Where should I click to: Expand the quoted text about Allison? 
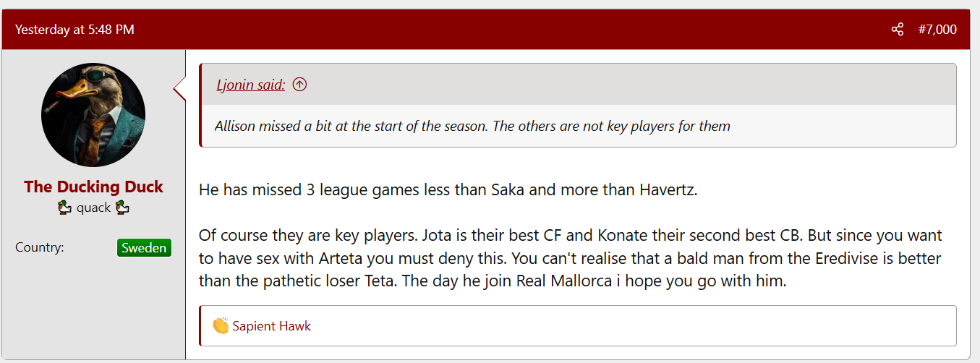point(472,126)
